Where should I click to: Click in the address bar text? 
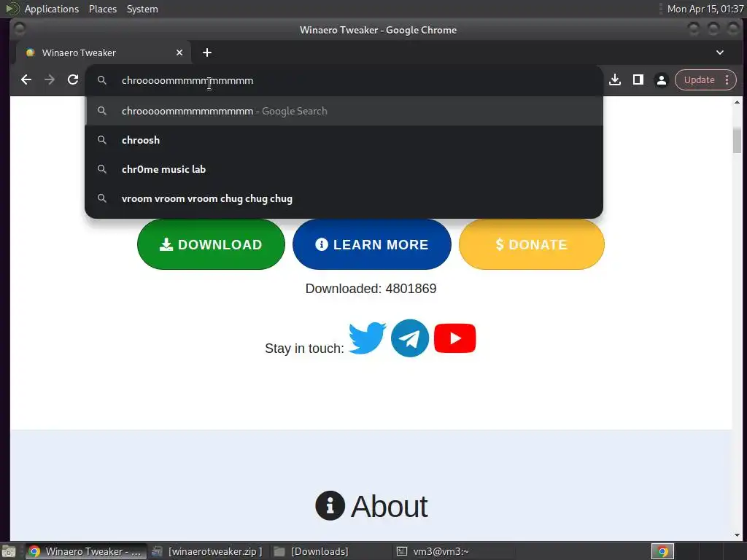(187, 80)
